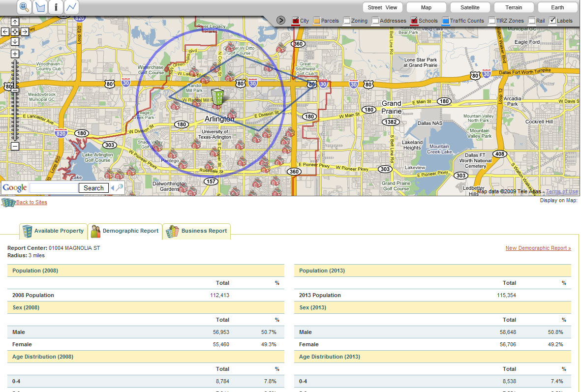
Task: Click the map Search button
Action: pyautogui.click(x=94, y=188)
